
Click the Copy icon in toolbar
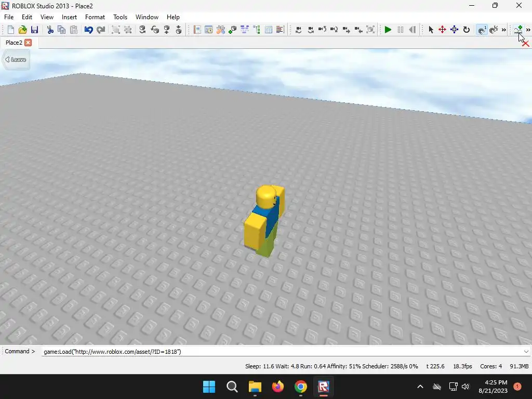pos(62,30)
